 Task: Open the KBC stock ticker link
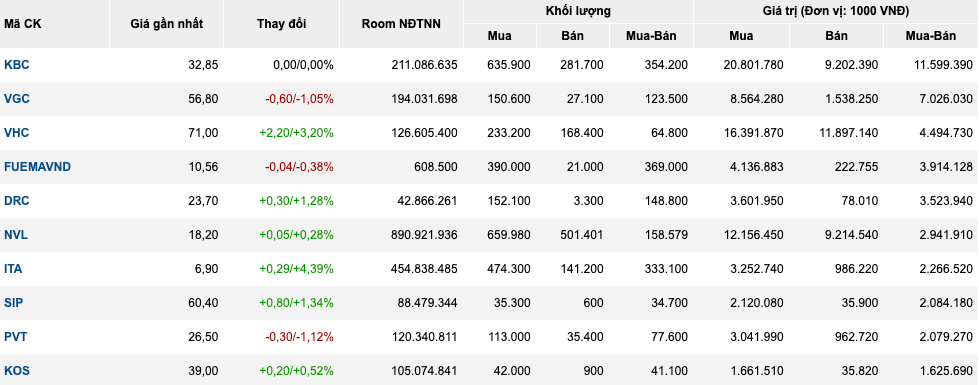pos(16,65)
